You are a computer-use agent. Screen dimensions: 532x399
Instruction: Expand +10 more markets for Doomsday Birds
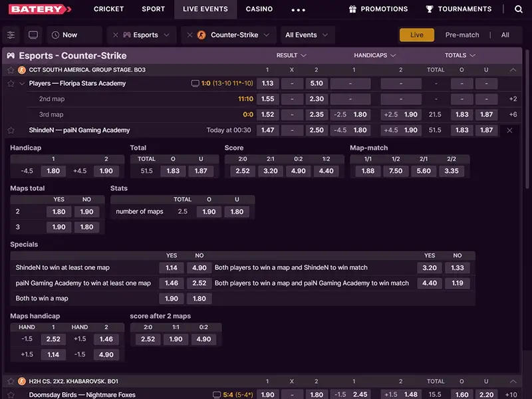[x=511, y=394]
